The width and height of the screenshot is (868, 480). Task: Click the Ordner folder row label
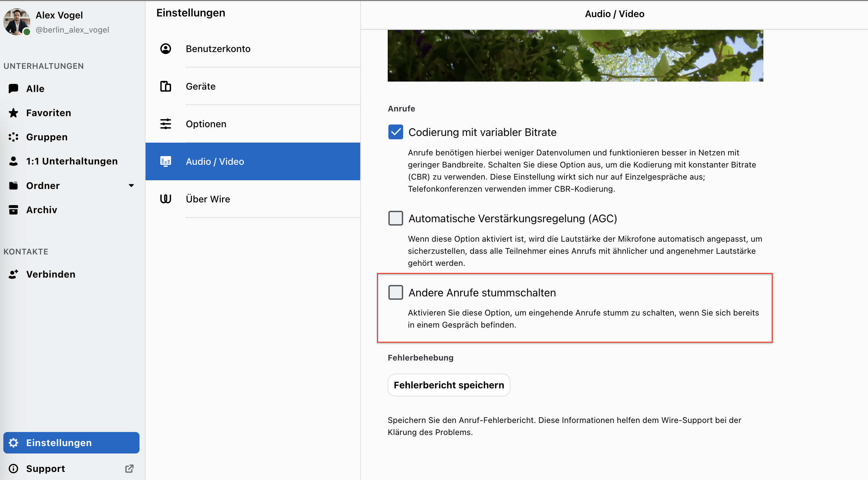click(43, 186)
